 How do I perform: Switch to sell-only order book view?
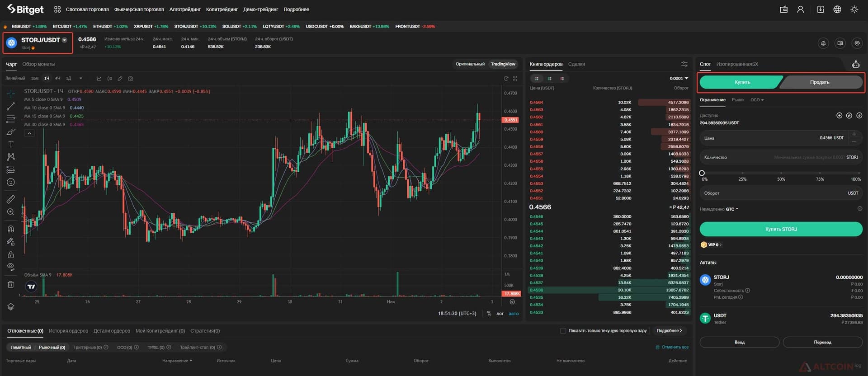(x=562, y=79)
